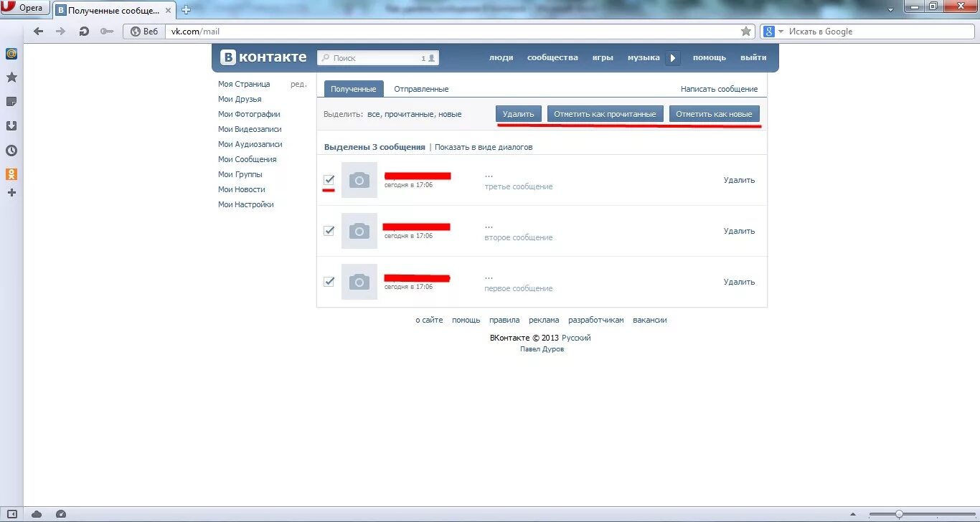Bookmark this page with the star icon

point(746,32)
